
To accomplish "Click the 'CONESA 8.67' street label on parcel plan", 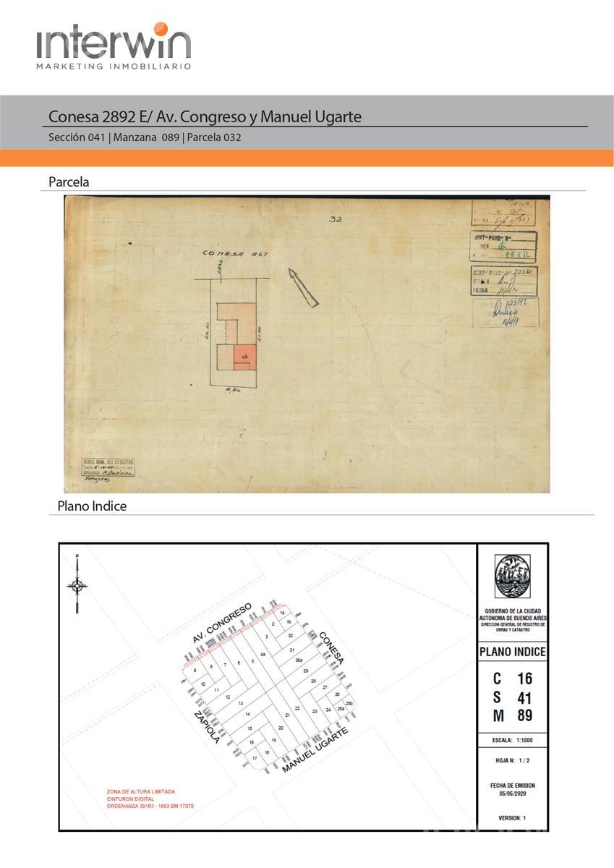I will pos(235,254).
